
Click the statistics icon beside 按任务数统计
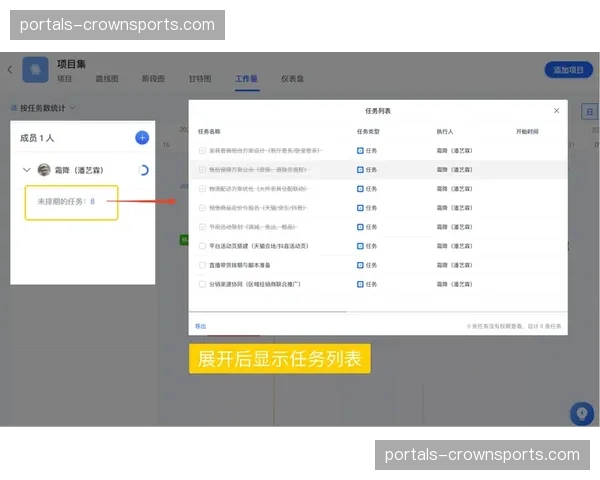[x=13, y=108]
